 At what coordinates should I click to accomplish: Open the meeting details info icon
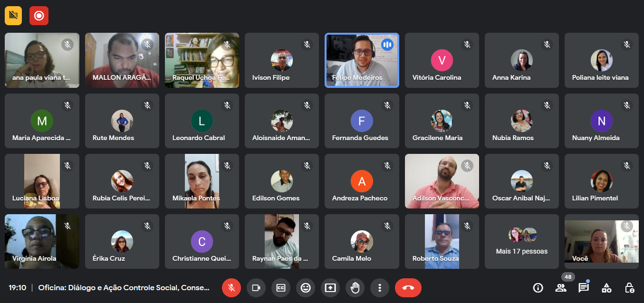point(538,288)
